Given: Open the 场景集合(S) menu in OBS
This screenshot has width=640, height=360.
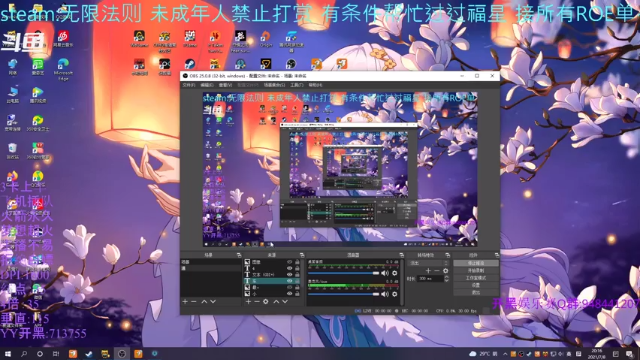Looking at the screenshot, I should click(274, 85).
